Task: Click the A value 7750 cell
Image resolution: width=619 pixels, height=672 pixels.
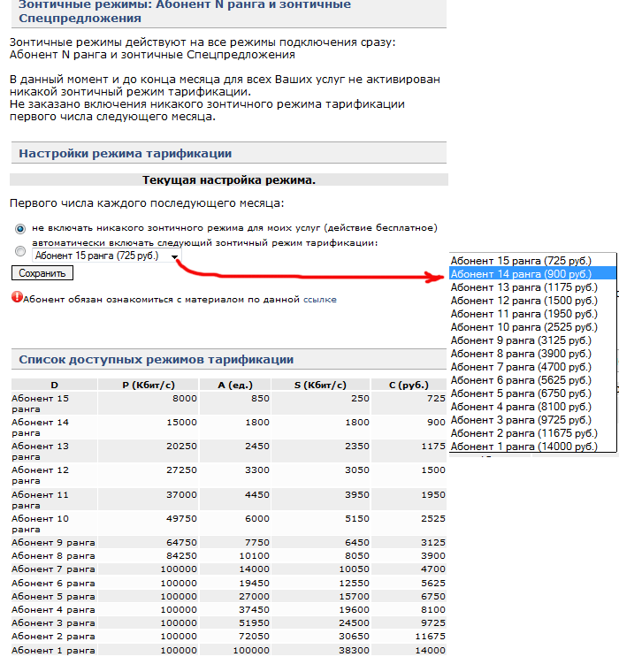Action: (235, 543)
